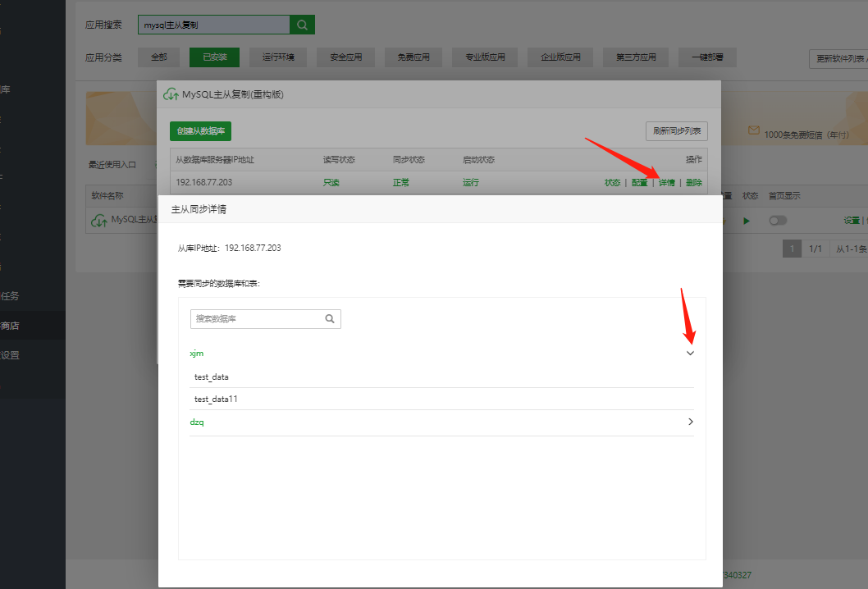This screenshot has width=868, height=589.
Task: Click the MySQL主从 cloud icon in software list
Action: point(99,221)
